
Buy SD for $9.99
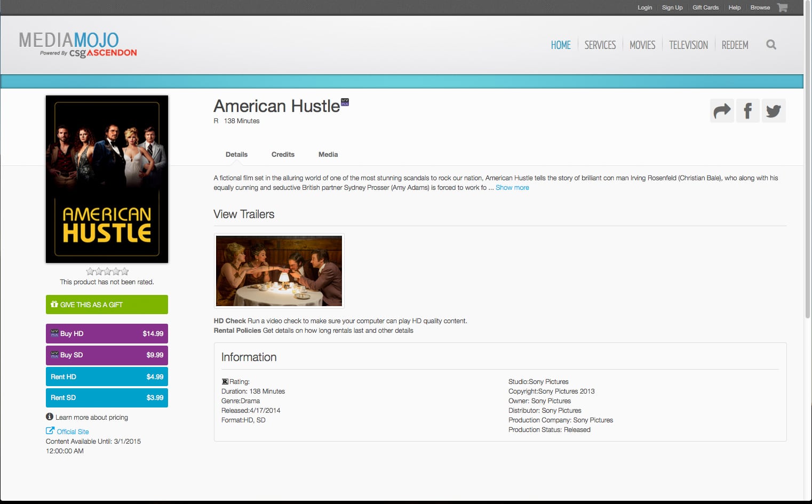[x=107, y=355]
